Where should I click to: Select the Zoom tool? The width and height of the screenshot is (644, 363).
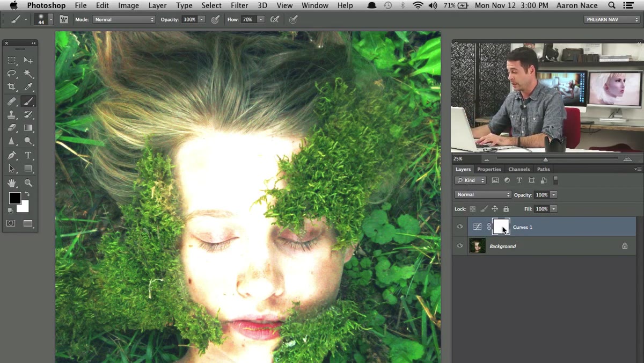click(x=28, y=183)
